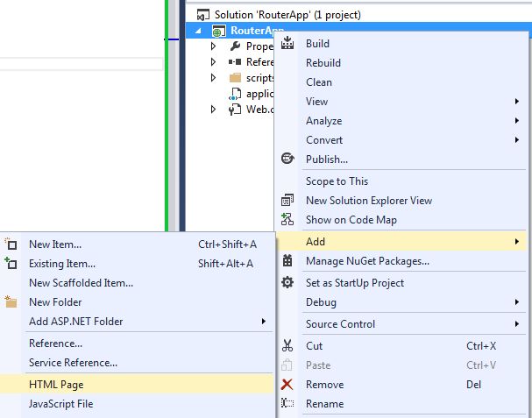Click the Existing Item icon in submenu
This screenshot has height=418, width=532.
pyautogui.click(x=11, y=263)
